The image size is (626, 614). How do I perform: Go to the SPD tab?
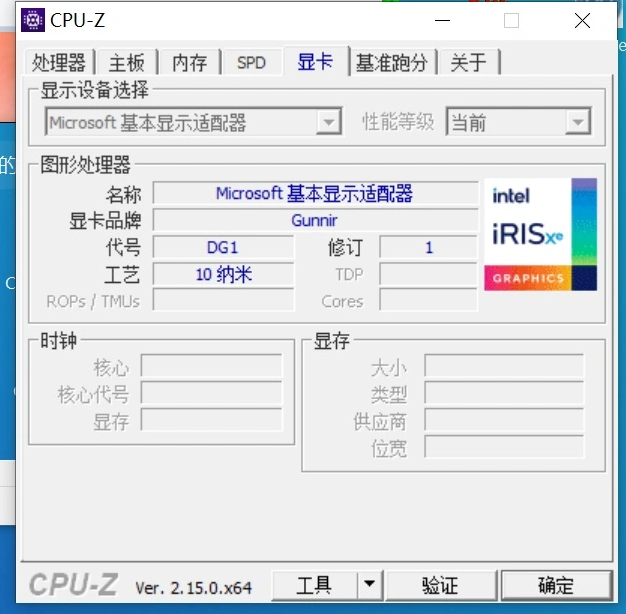tap(251, 62)
